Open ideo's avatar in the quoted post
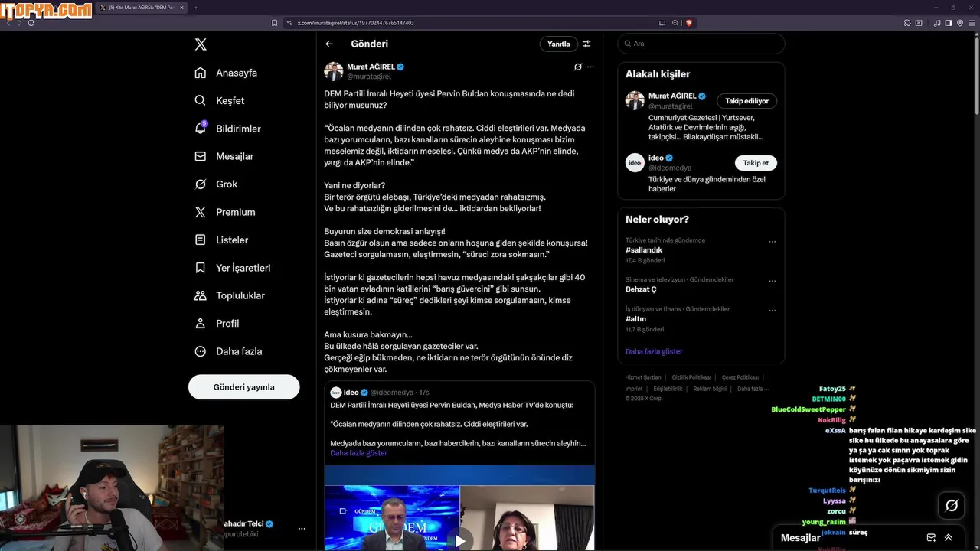The height and width of the screenshot is (551, 980). tap(335, 392)
